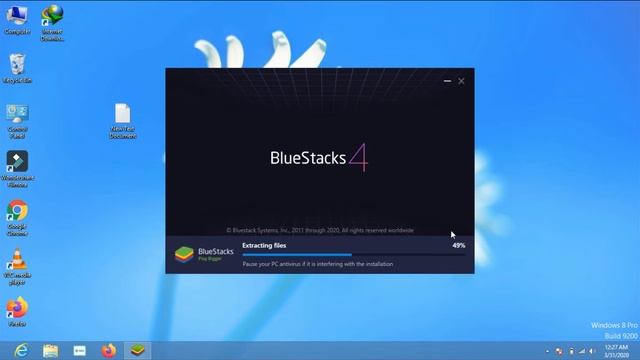Screen dimensions: 640x360
Task: Launch the Google Chrome desktop shortcut
Action: coord(17,218)
